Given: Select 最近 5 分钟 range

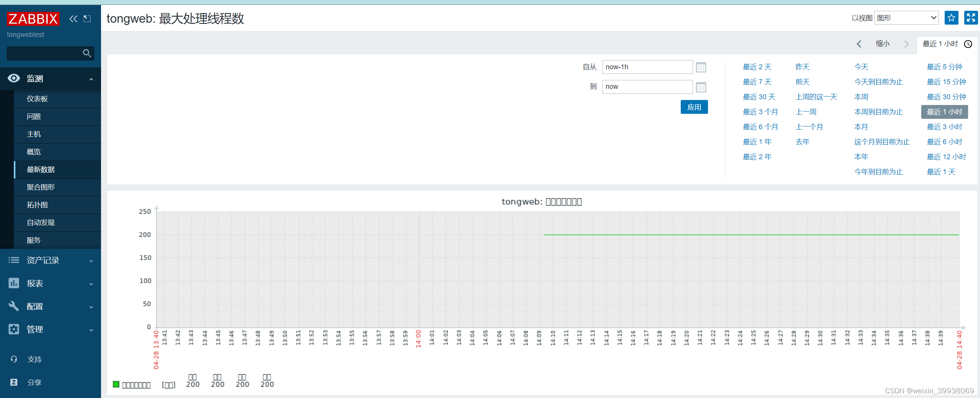Looking at the screenshot, I should (x=944, y=67).
